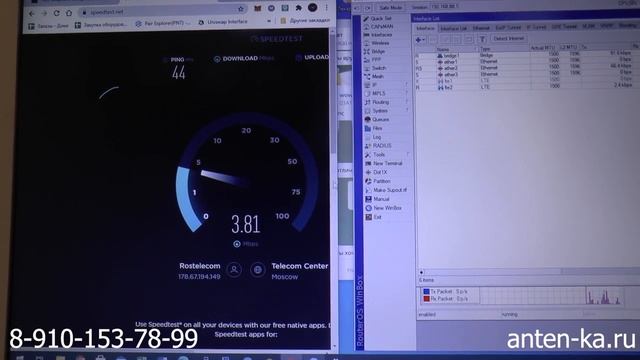
Task: Select the bridge1 interface row
Action: point(527,55)
